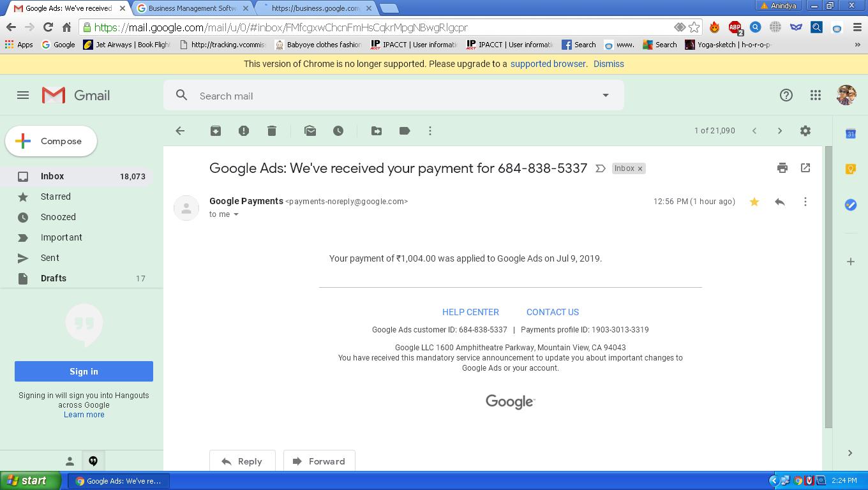The width and height of the screenshot is (868, 490).
Task: Report this email as spam
Action: (x=244, y=131)
